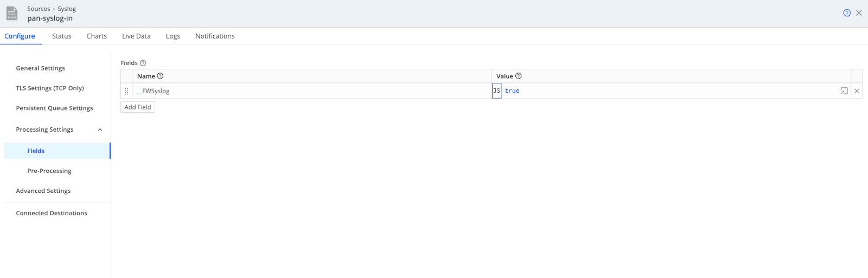The image size is (868, 278).
Task: Open TLS Settings (TCP Only)
Action: [x=50, y=88]
